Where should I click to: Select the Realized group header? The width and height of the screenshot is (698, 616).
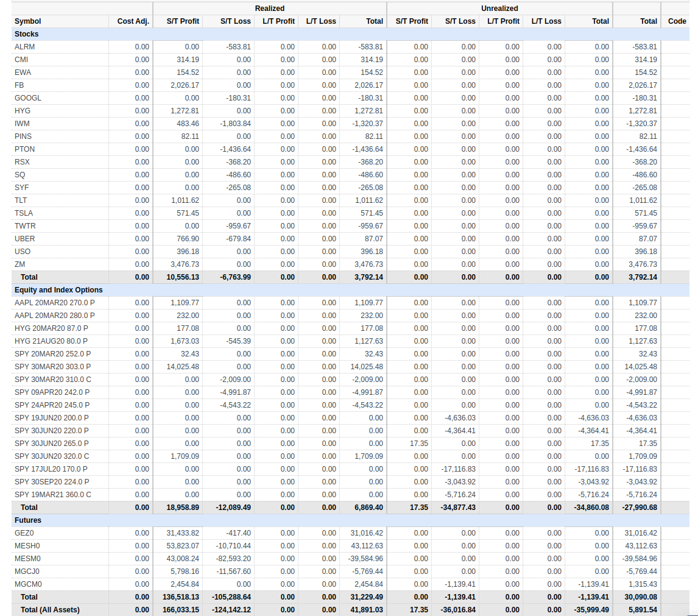click(270, 9)
